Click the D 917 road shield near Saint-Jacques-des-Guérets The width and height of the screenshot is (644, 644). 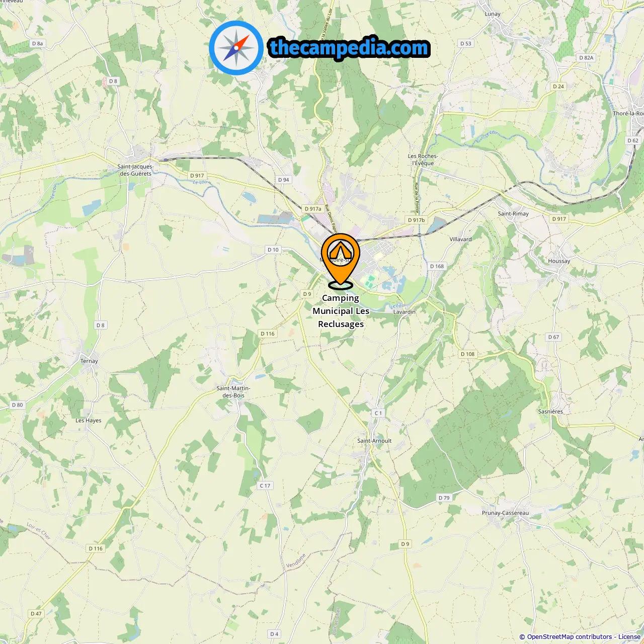point(197,176)
